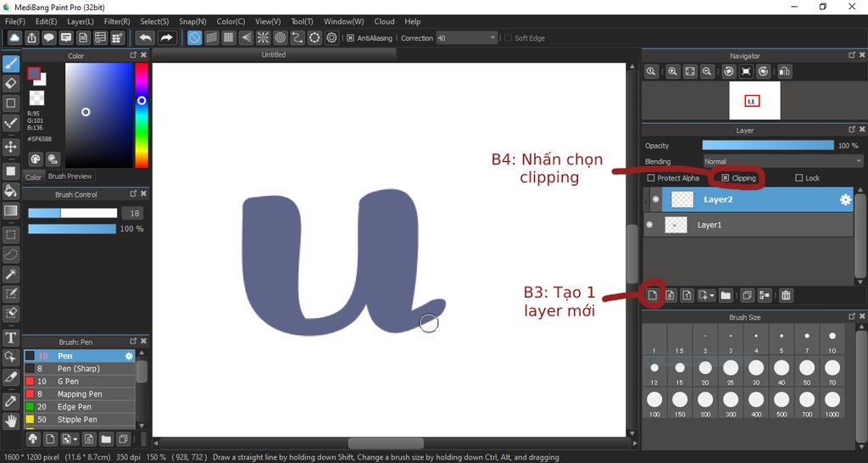Choose the Stipple Pen brush
The image size is (868, 463).
tap(79, 419)
